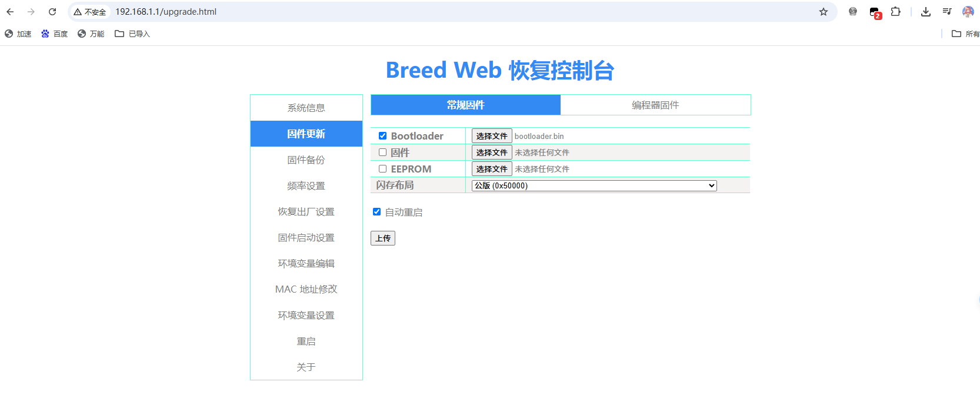This screenshot has width=980, height=398.
Task: Open 环境变量编辑 in the sidebar
Action: click(306, 263)
